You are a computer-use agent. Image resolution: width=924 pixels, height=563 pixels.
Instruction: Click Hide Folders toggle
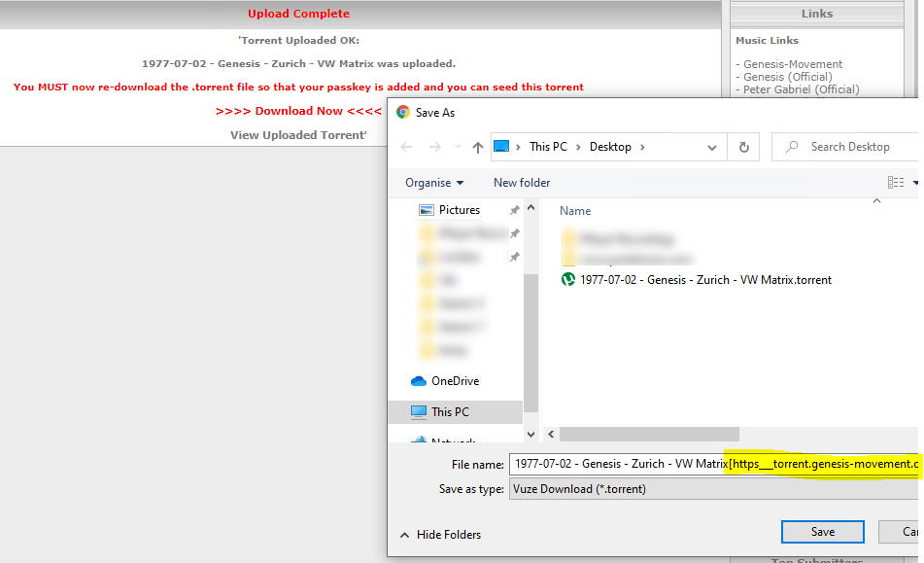(440, 535)
